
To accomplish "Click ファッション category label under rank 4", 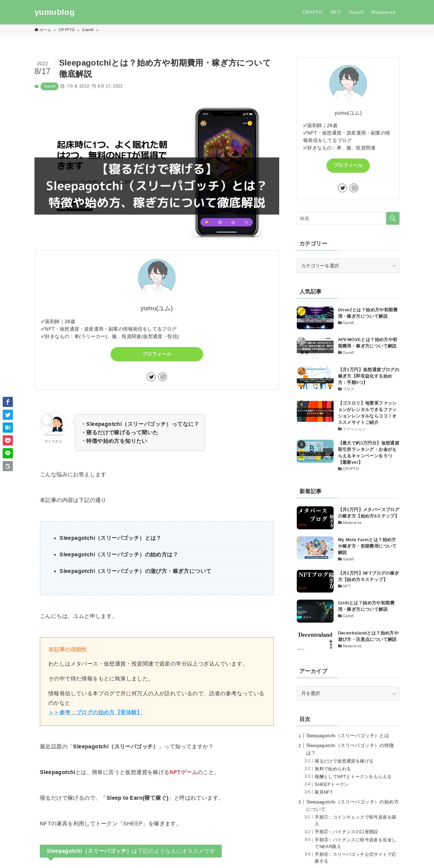I will tap(354, 429).
